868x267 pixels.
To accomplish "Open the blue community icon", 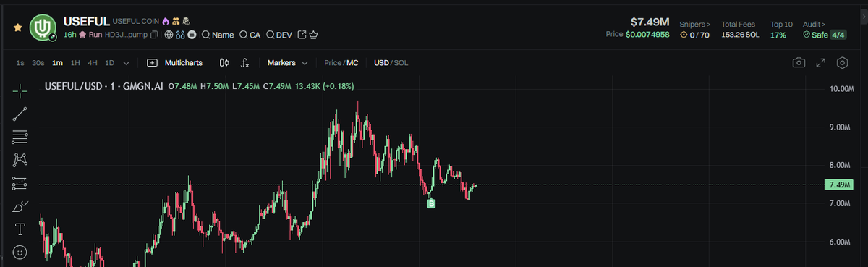I will pos(180,34).
